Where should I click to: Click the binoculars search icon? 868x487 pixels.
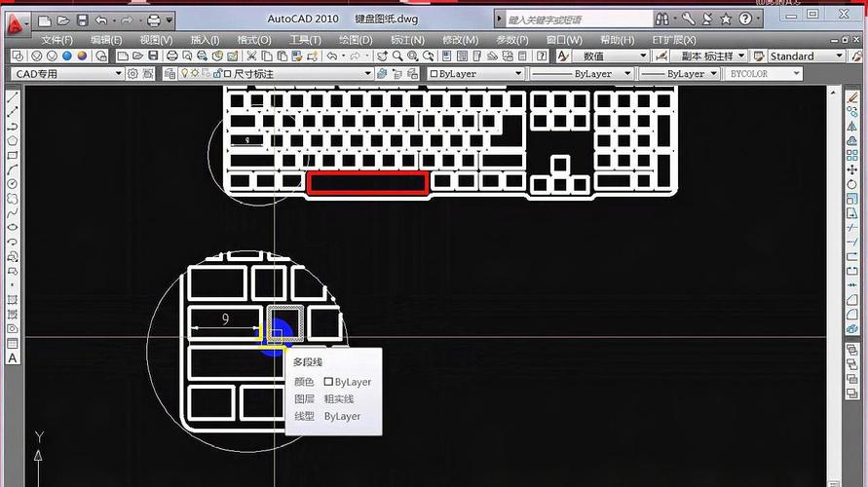662,19
